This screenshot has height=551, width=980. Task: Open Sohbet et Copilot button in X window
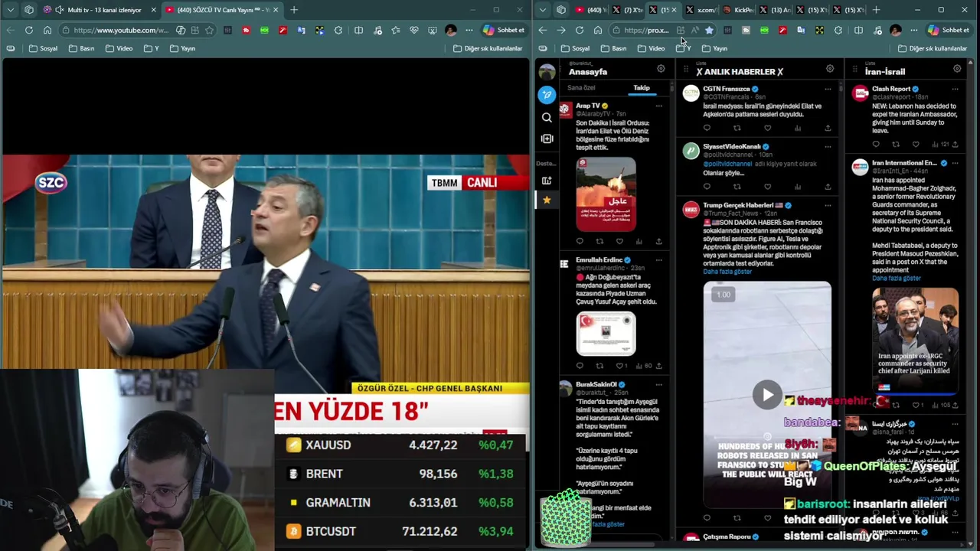coord(948,30)
